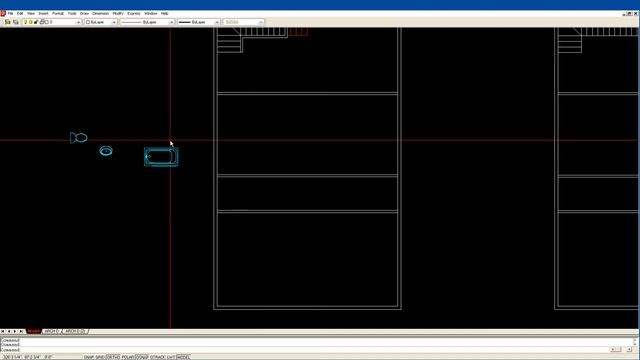640x360 pixels.
Task: Jump to the first layout tab arrow
Action: point(3,331)
